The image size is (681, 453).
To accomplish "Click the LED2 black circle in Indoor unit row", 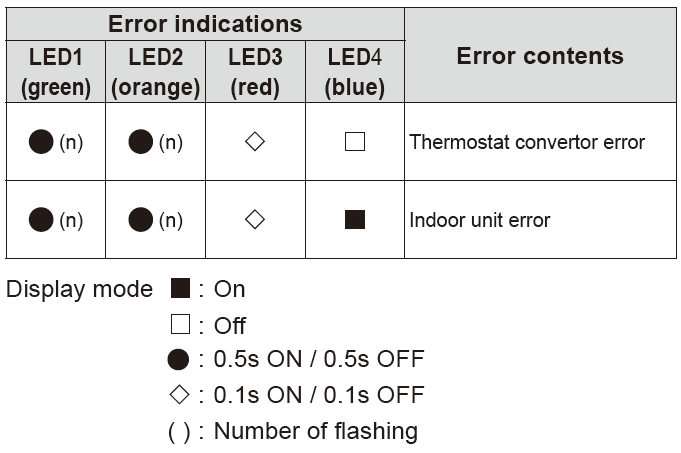I will coord(141,219).
